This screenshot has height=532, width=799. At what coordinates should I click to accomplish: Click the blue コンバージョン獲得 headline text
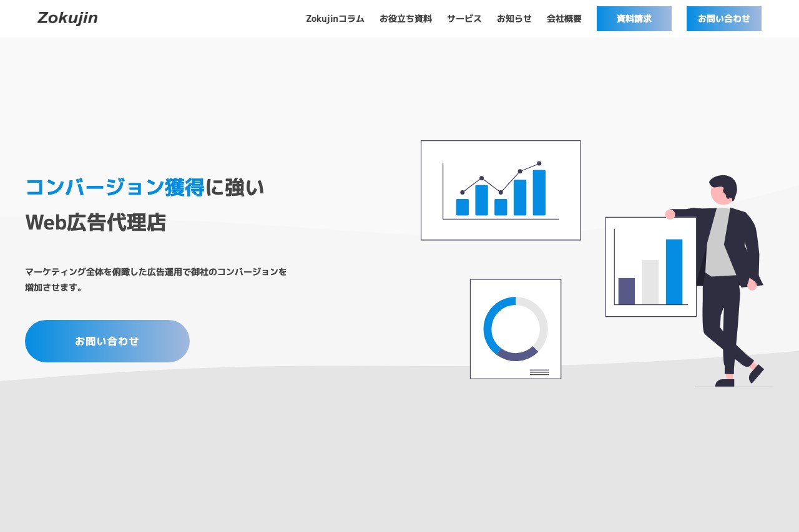[114, 186]
